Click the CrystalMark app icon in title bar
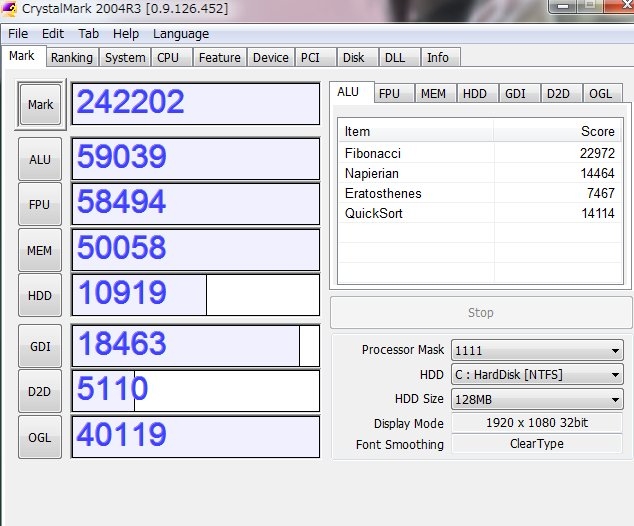 (x=9, y=8)
